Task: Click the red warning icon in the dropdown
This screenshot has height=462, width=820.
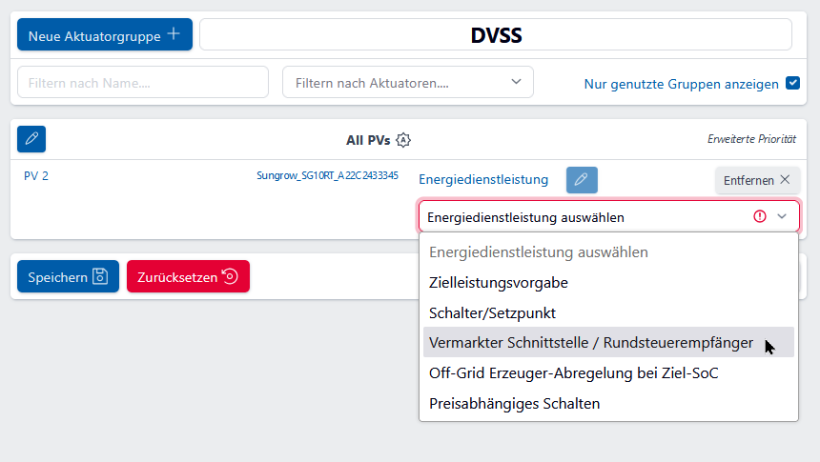Action: pyautogui.click(x=759, y=216)
